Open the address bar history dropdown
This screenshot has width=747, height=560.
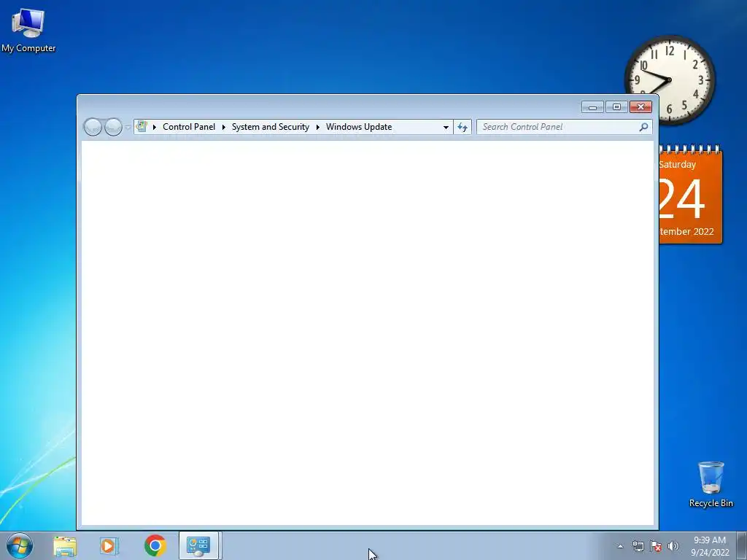pos(446,127)
